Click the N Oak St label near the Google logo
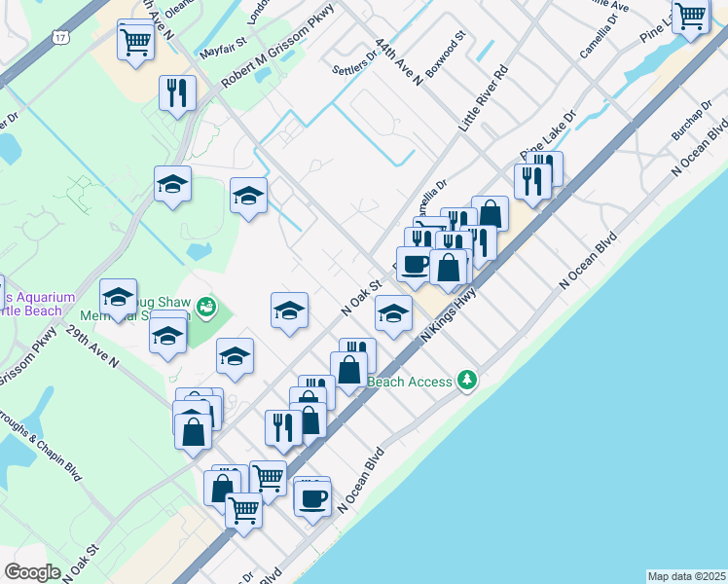 pos(81,564)
